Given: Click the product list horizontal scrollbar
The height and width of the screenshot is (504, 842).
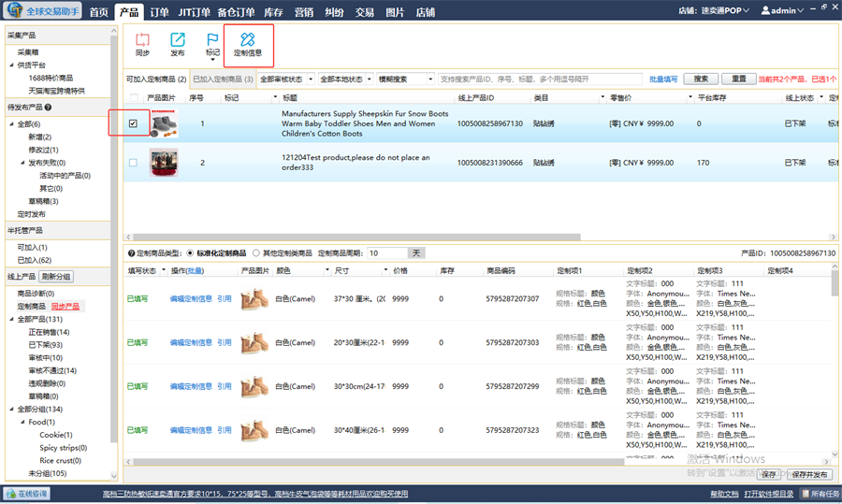Looking at the screenshot, I should [356, 237].
